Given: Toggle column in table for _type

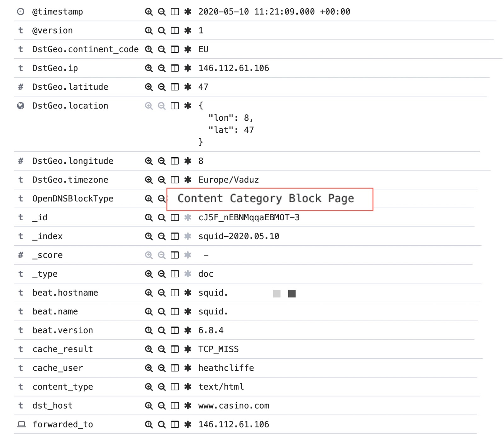Looking at the screenshot, I should point(175,274).
